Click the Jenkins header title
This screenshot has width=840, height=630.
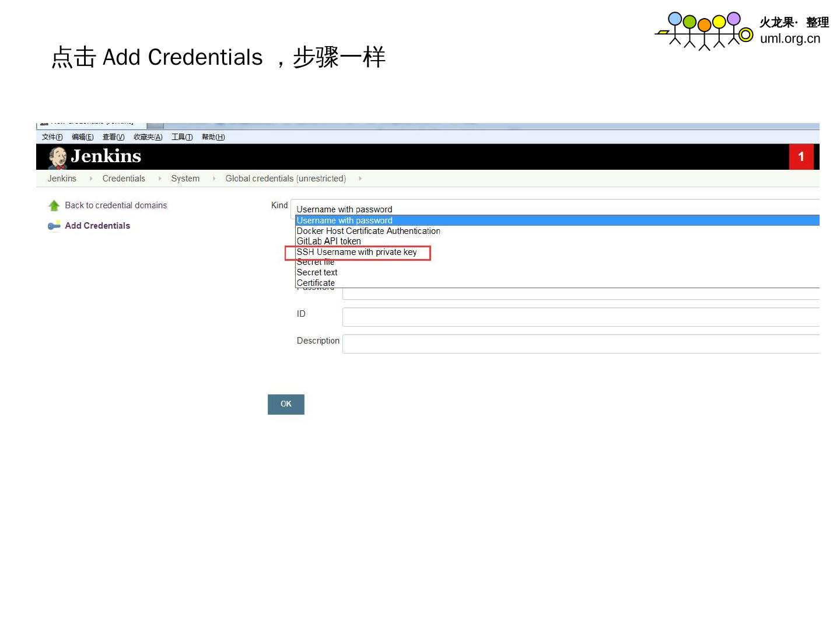click(106, 156)
